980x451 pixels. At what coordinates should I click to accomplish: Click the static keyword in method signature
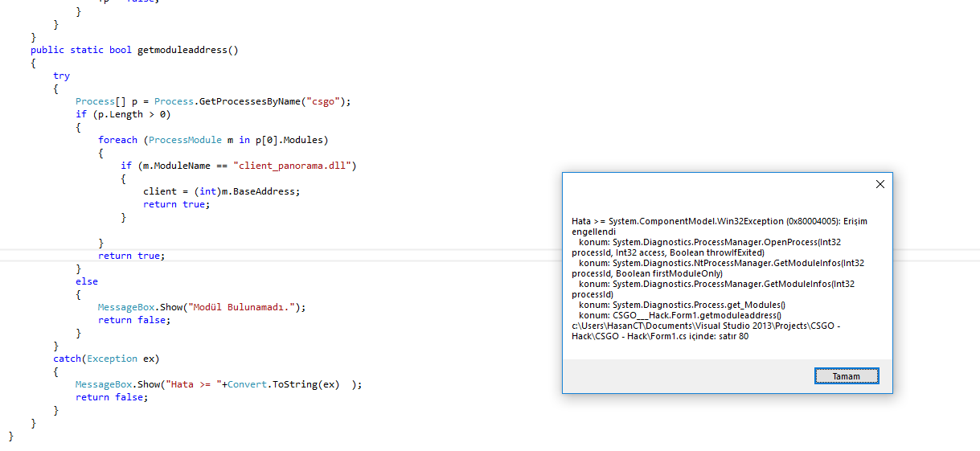pyautogui.click(x=87, y=50)
